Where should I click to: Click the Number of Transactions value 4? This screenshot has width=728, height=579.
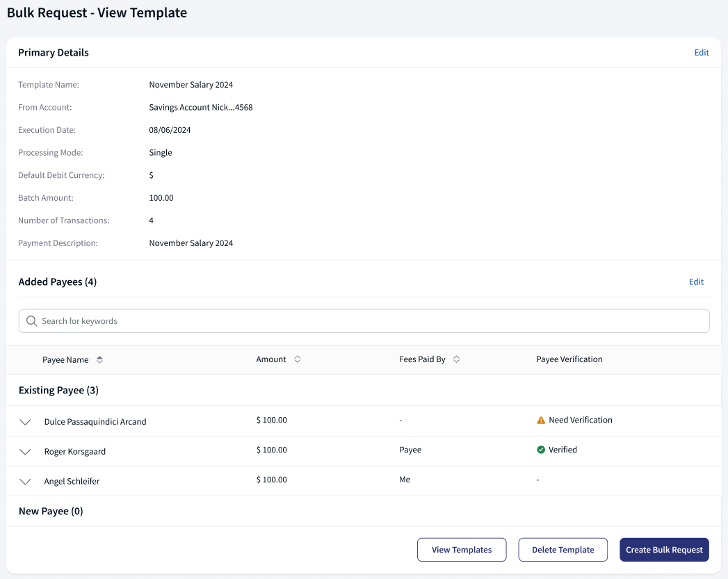(x=152, y=220)
